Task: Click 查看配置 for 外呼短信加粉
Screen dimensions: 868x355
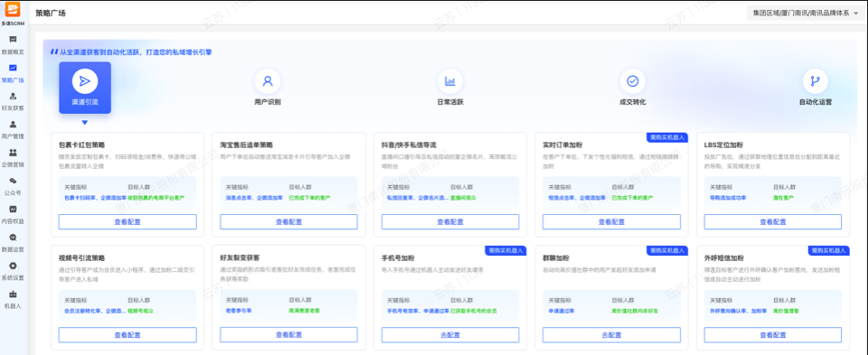Action: coord(773,335)
